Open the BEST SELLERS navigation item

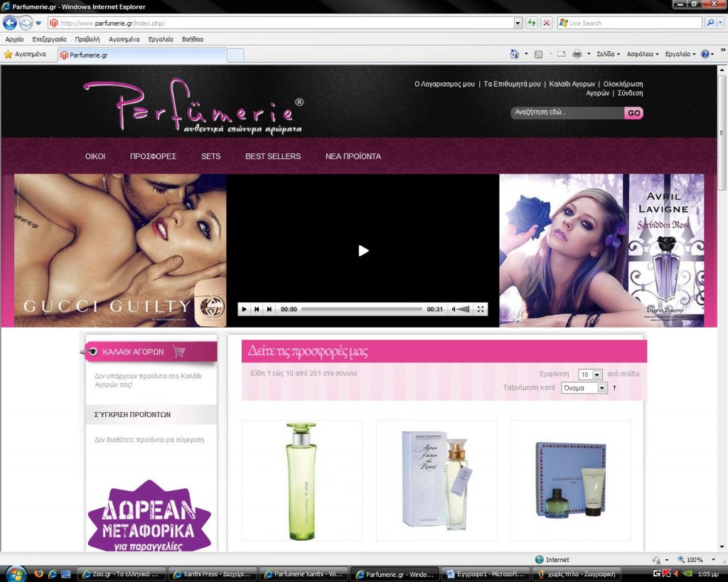pyautogui.click(x=273, y=156)
